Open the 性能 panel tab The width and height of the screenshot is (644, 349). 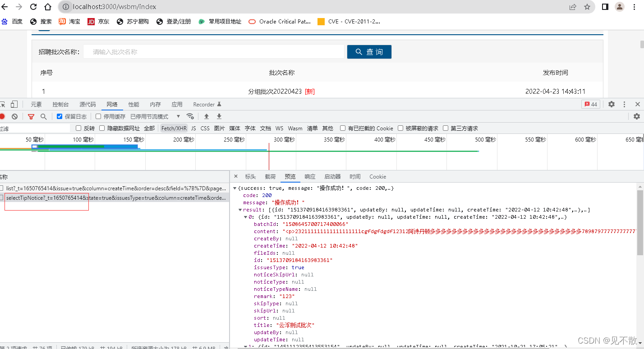[133, 104]
